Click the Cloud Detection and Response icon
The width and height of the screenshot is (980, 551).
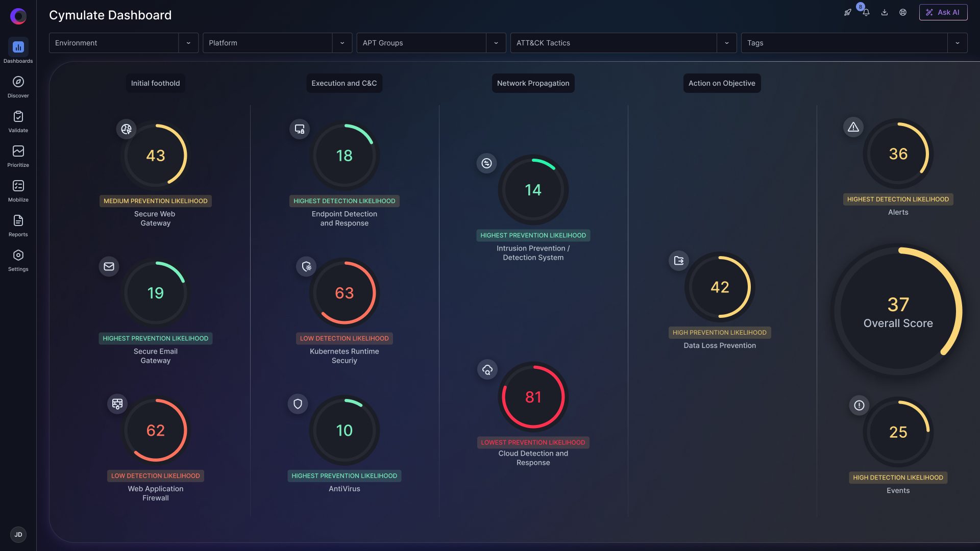click(487, 370)
